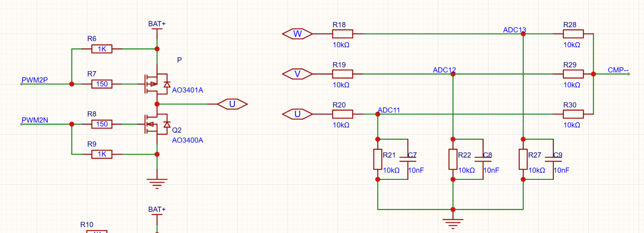Select resistor R7 labeled 150
Screen dimensions: 644x233
[102, 84]
